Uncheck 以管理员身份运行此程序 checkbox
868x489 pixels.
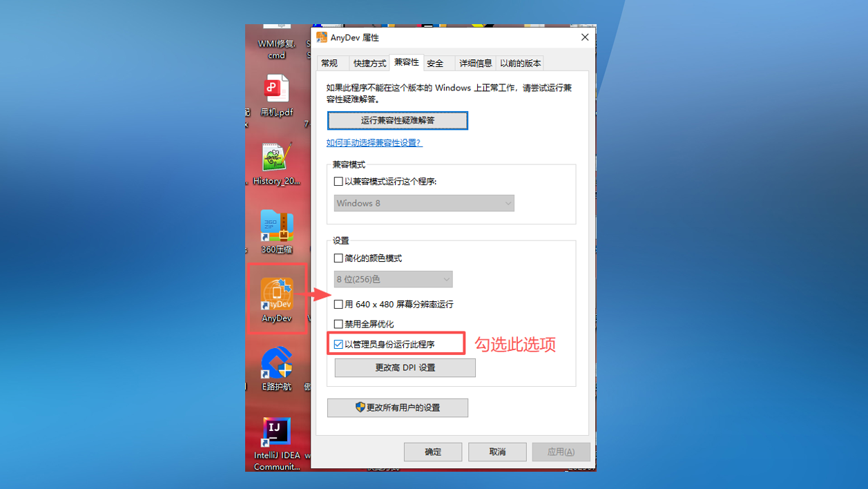point(338,344)
